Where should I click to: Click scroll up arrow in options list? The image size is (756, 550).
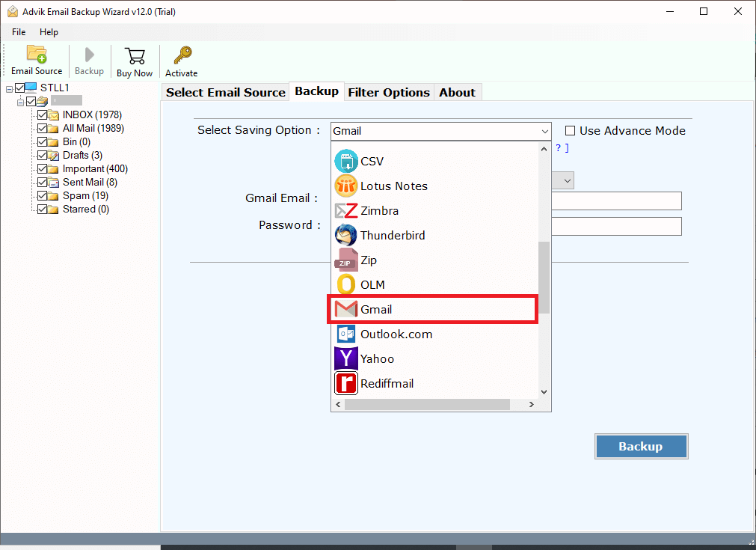[544, 149]
